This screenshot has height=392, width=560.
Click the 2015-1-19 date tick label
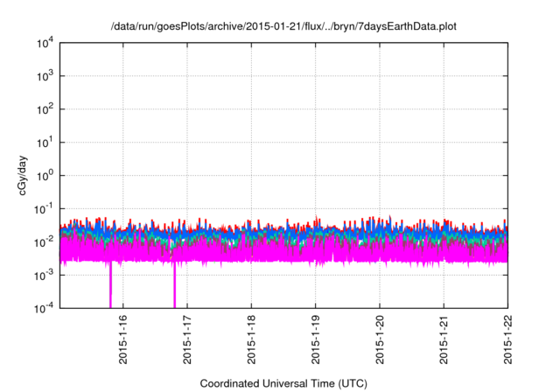tap(315, 339)
